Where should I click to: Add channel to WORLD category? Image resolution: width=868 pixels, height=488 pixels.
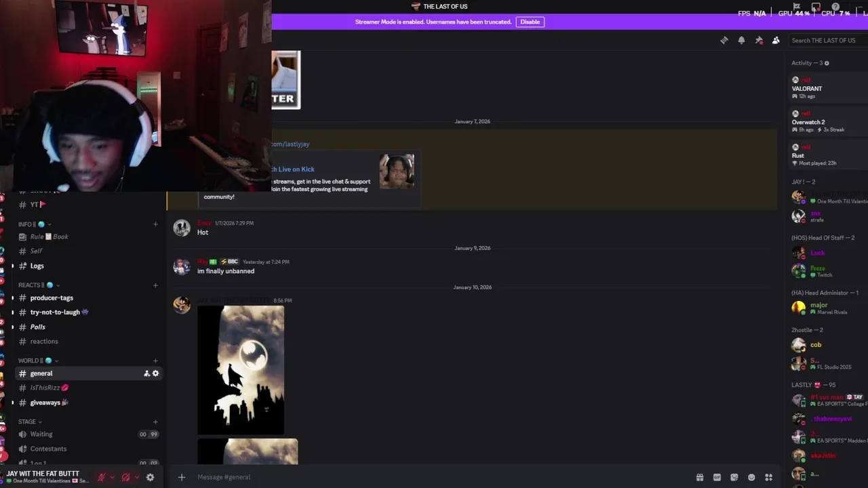click(x=155, y=361)
